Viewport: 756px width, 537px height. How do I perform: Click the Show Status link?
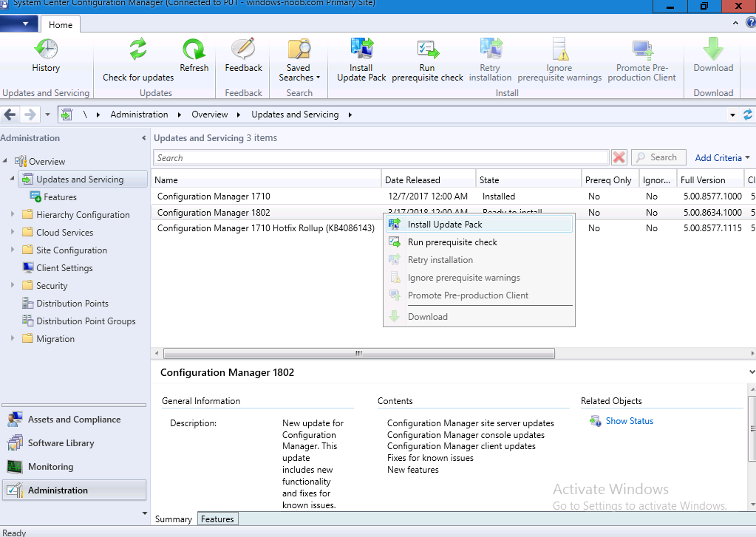coord(629,421)
